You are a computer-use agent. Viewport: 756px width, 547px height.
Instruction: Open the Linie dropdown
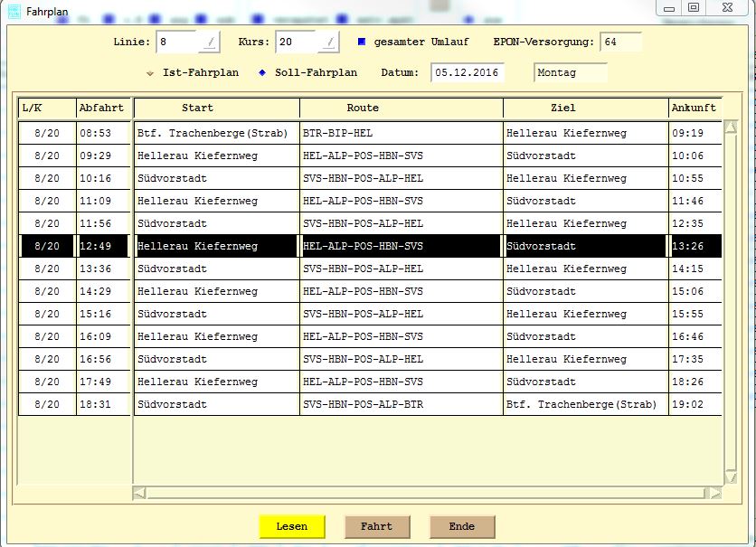click(x=210, y=42)
